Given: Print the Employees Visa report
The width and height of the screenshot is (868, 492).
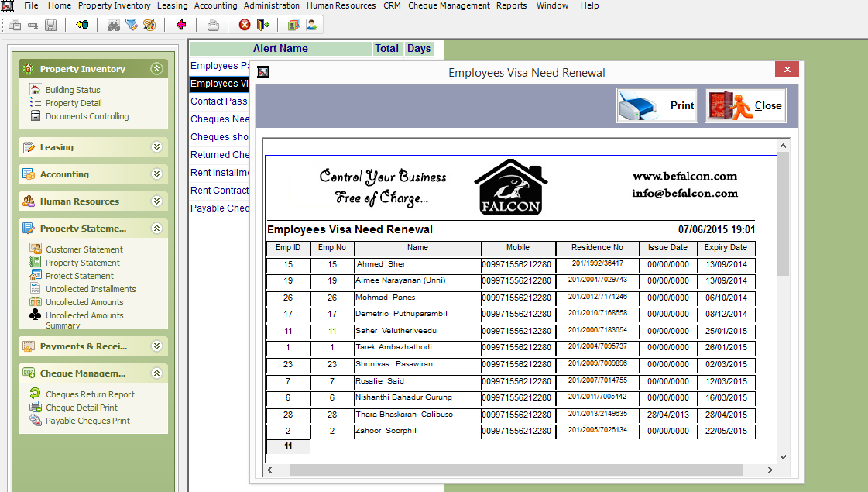Looking at the screenshot, I should coord(657,105).
